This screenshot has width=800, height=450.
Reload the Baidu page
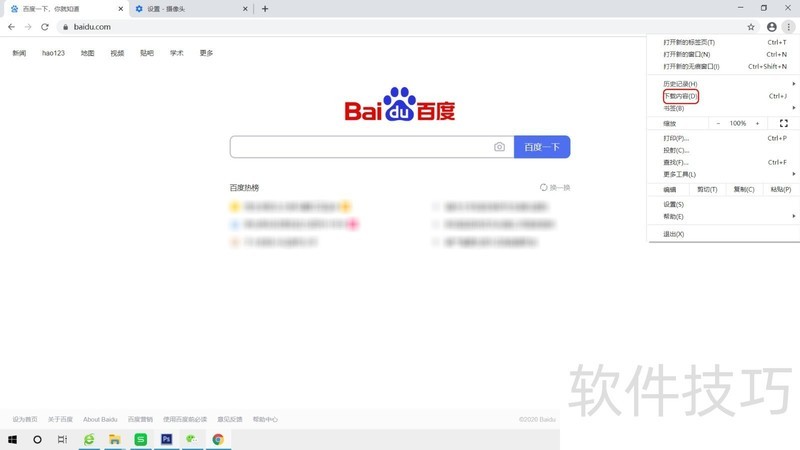45,27
